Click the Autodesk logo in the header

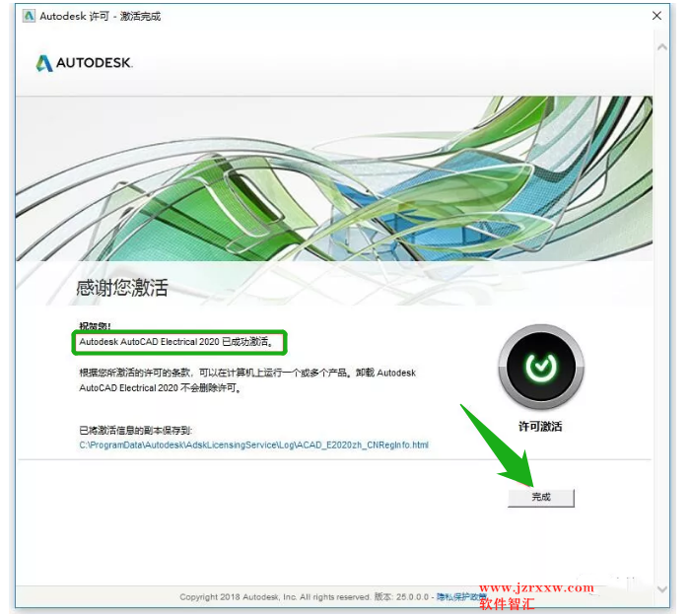click(84, 63)
